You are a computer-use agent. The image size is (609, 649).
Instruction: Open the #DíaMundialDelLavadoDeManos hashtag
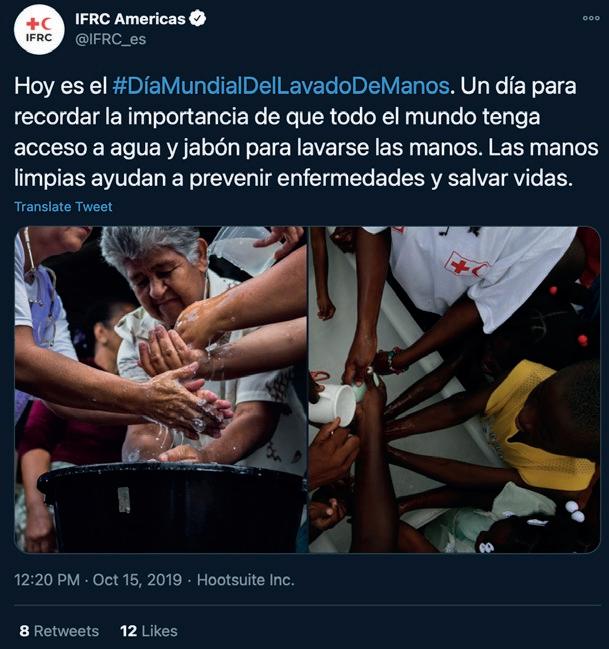pos(281,86)
